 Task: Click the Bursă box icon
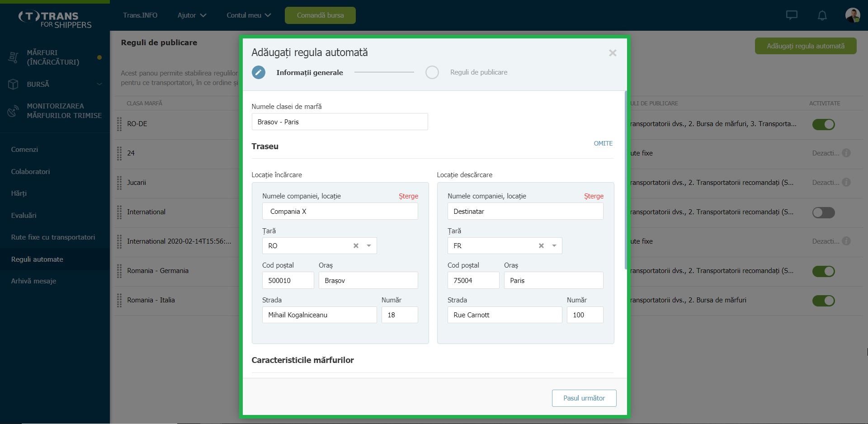14,84
